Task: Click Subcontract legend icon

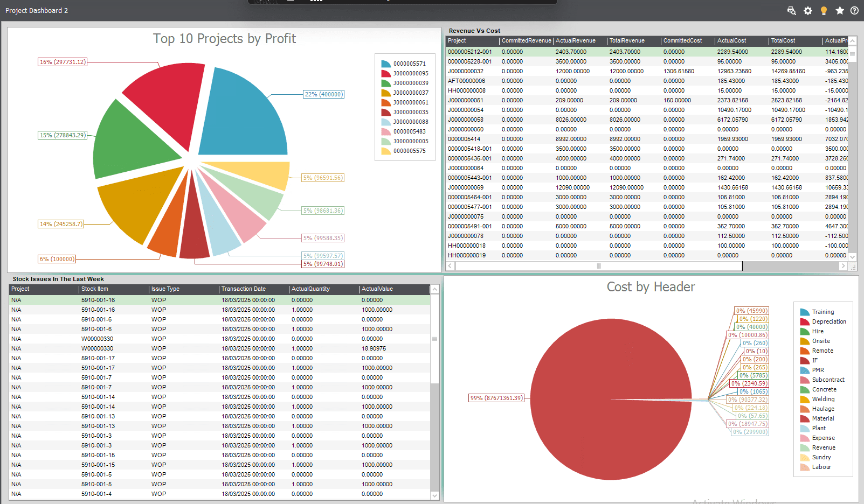Action: pos(805,380)
